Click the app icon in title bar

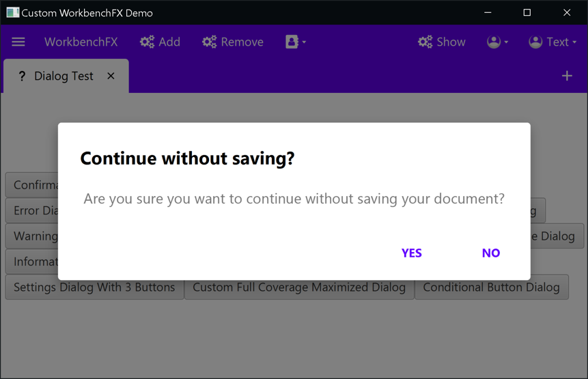[12, 13]
